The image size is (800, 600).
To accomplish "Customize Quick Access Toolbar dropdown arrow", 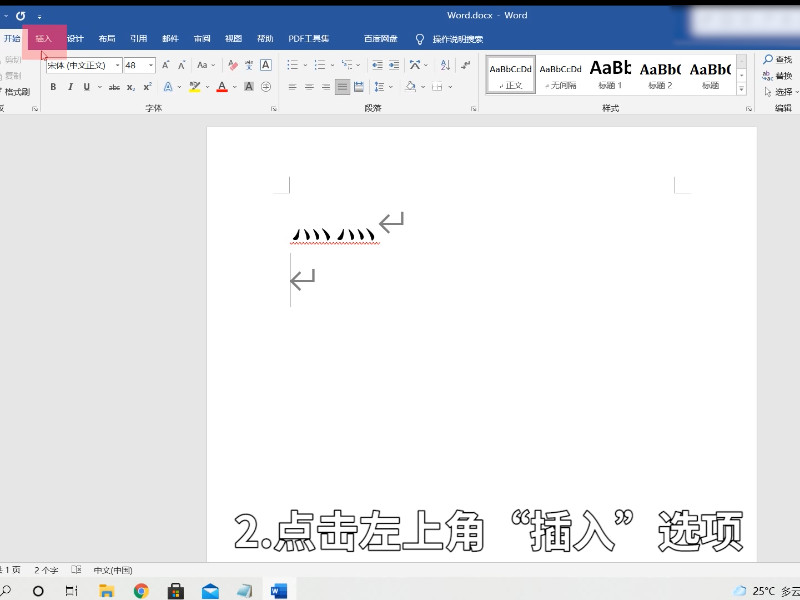I will tap(39, 16).
